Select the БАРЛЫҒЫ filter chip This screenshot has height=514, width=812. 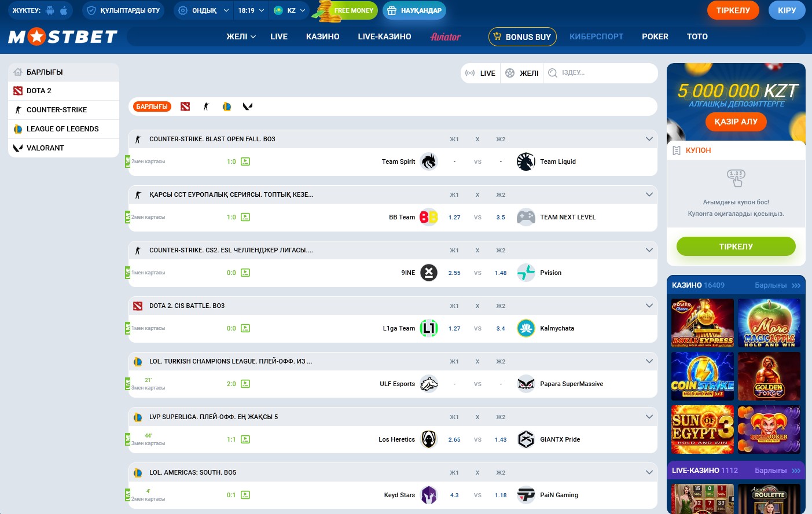click(152, 107)
